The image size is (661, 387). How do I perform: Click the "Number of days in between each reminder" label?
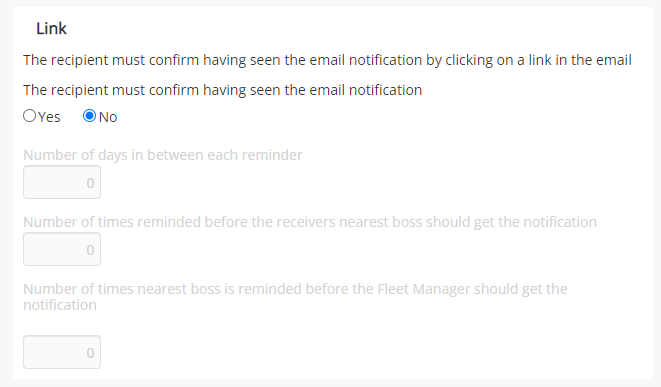pos(163,155)
